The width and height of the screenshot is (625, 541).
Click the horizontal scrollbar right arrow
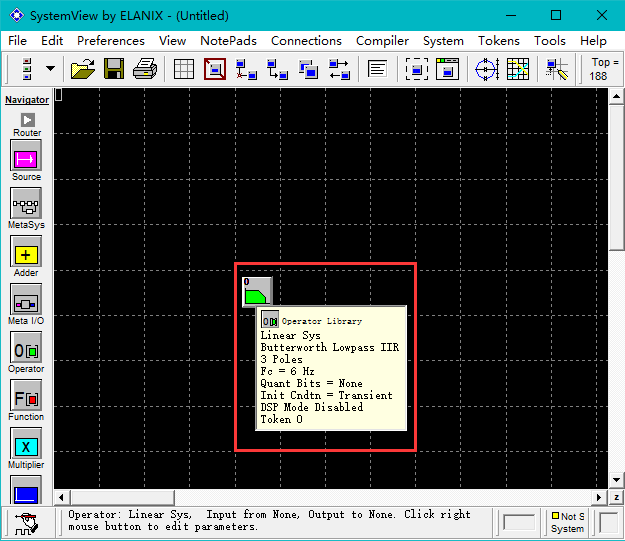point(599,498)
